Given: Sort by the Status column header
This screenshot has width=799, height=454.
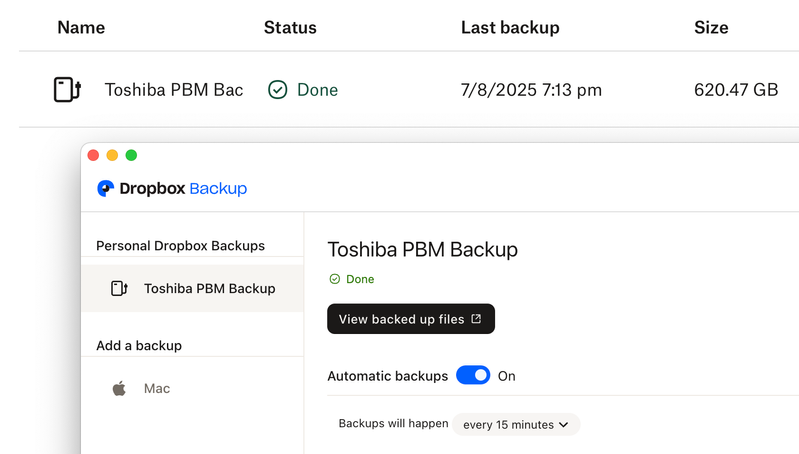Looking at the screenshot, I should [x=290, y=28].
